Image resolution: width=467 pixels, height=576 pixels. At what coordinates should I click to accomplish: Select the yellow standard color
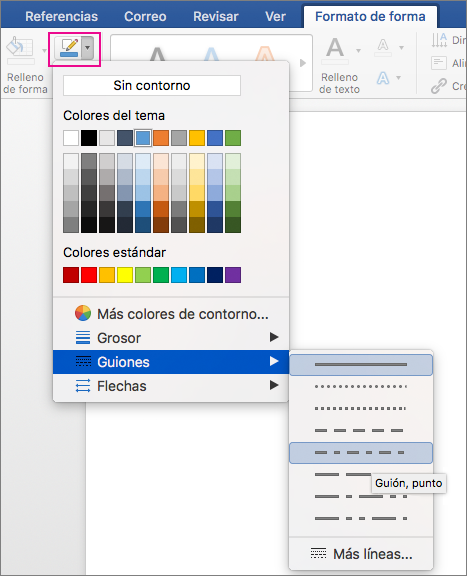click(125, 275)
